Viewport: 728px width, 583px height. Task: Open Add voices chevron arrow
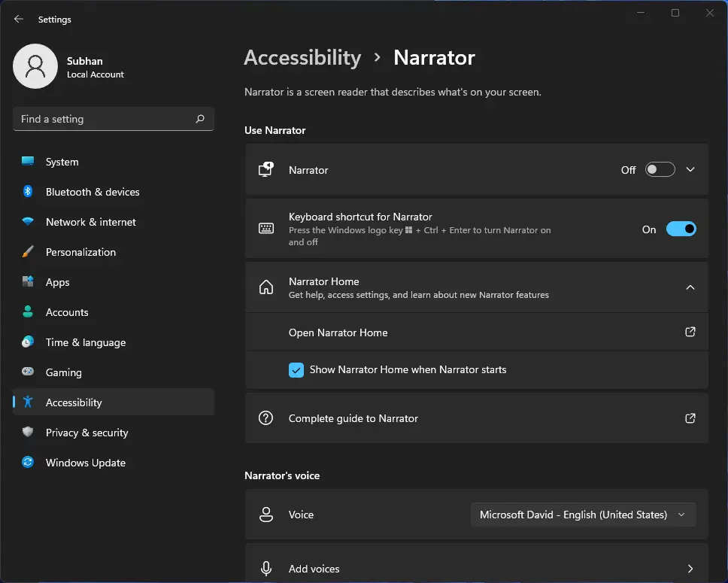click(690, 569)
